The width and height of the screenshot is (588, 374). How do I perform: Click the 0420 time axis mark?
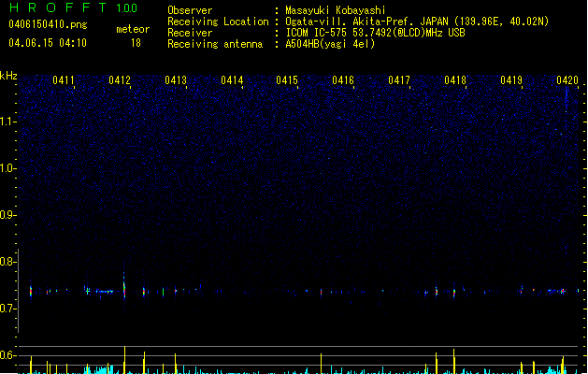point(567,80)
